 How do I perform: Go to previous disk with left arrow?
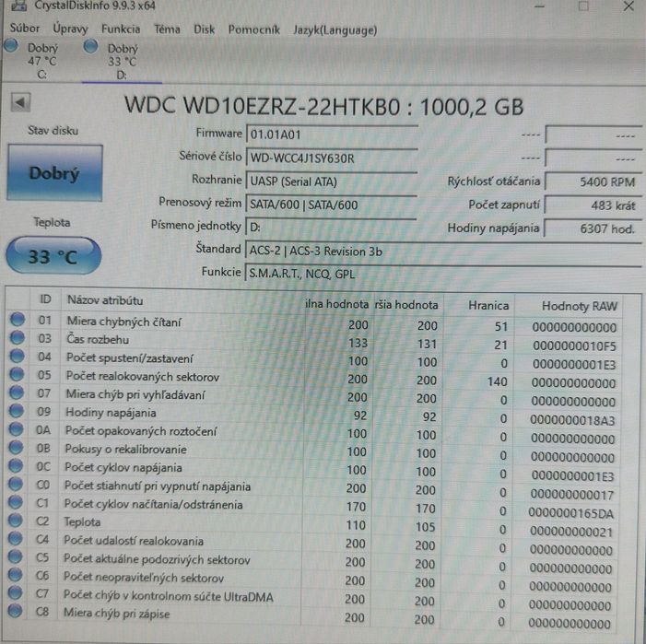click(20, 102)
